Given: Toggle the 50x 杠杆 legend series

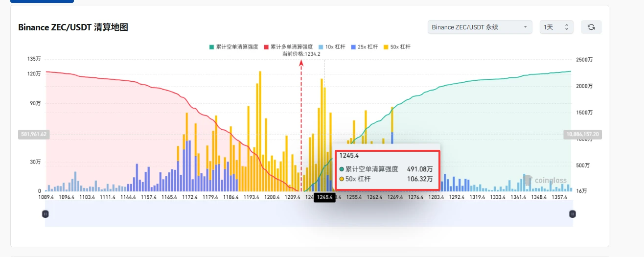Looking at the screenshot, I should 397,47.
